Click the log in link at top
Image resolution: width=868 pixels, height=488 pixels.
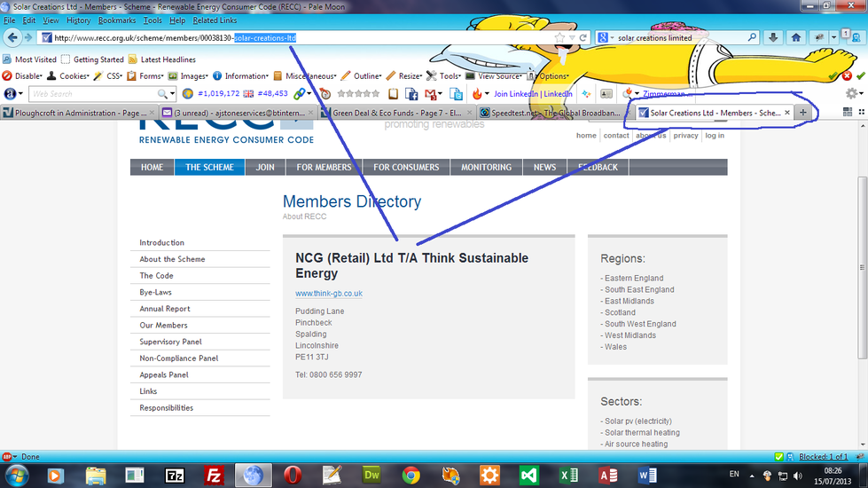click(x=714, y=135)
